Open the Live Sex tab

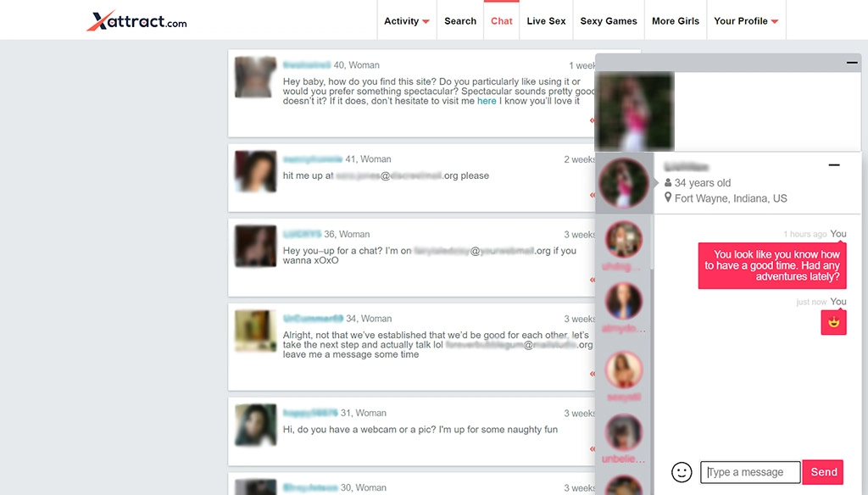click(546, 19)
